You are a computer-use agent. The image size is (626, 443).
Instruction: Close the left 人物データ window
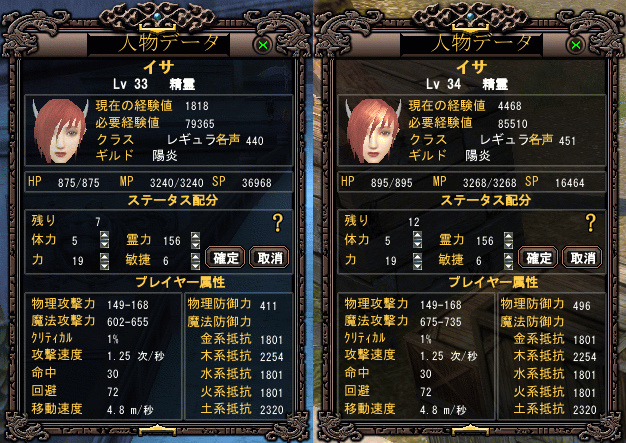pos(263,45)
